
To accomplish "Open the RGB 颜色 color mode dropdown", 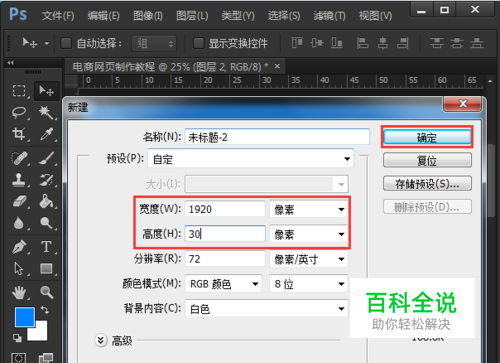I will click(223, 284).
